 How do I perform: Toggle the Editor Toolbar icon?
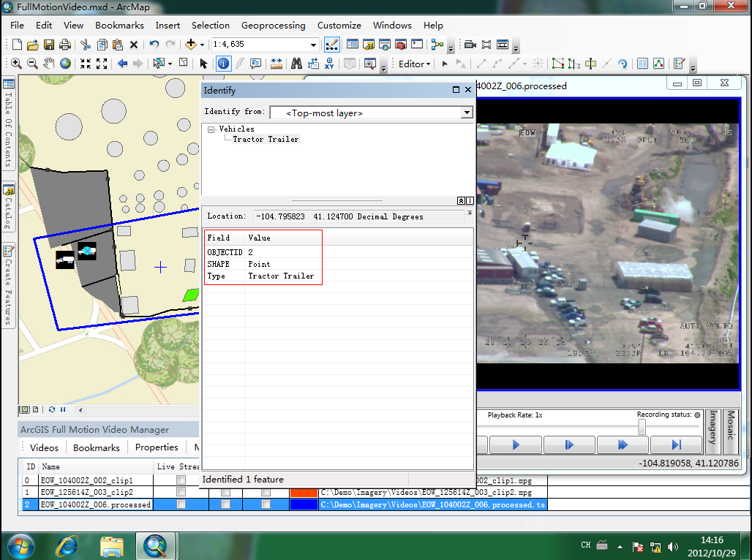coord(332,45)
